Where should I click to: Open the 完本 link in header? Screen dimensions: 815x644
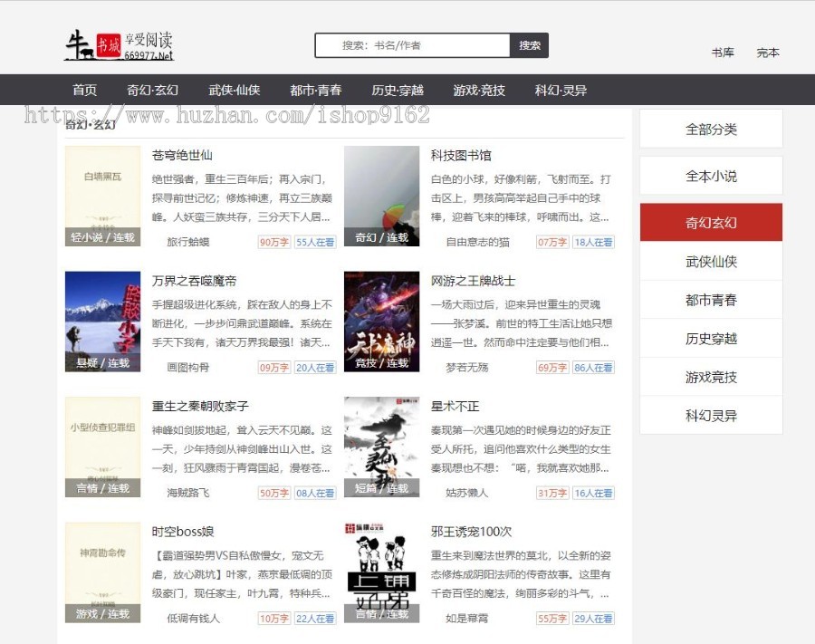click(768, 53)
